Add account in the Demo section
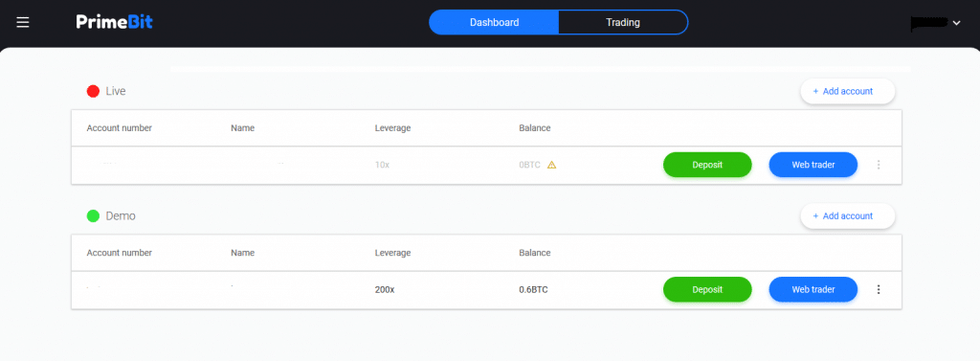The width and height of the screenshot is (980, 361). click(848, 215)
